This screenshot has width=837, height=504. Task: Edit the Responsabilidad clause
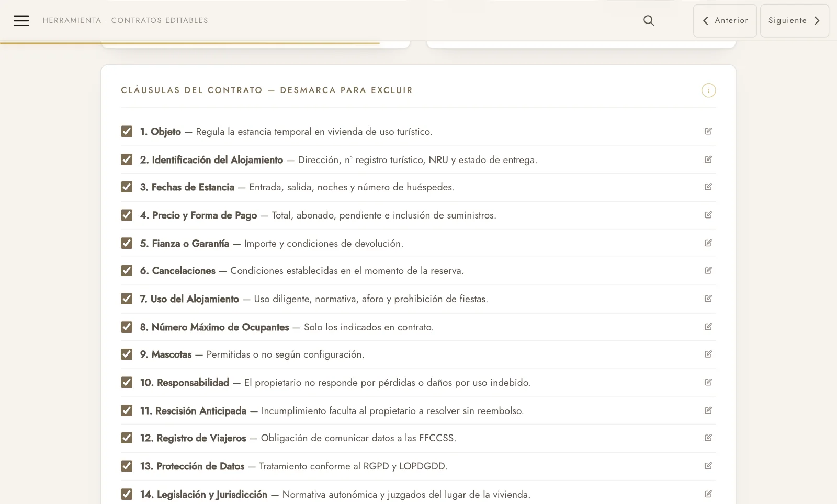(x=708, y=382)
